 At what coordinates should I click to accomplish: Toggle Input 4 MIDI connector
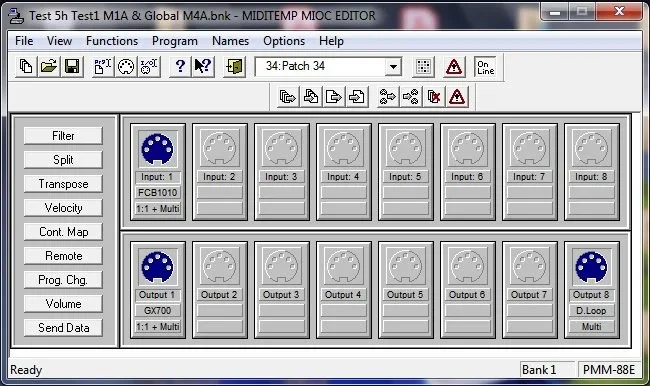pyautogui.click(x=344, y=149)
